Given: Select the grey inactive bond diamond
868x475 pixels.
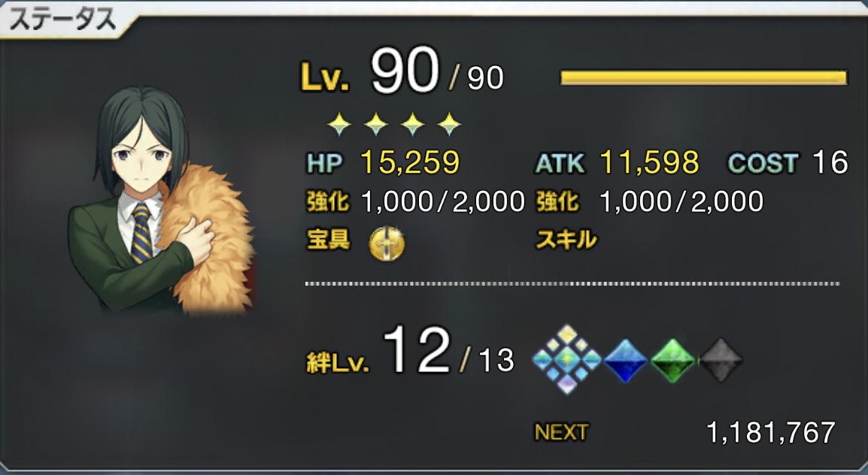Looking at the screenshot, I should coord(721,360).
